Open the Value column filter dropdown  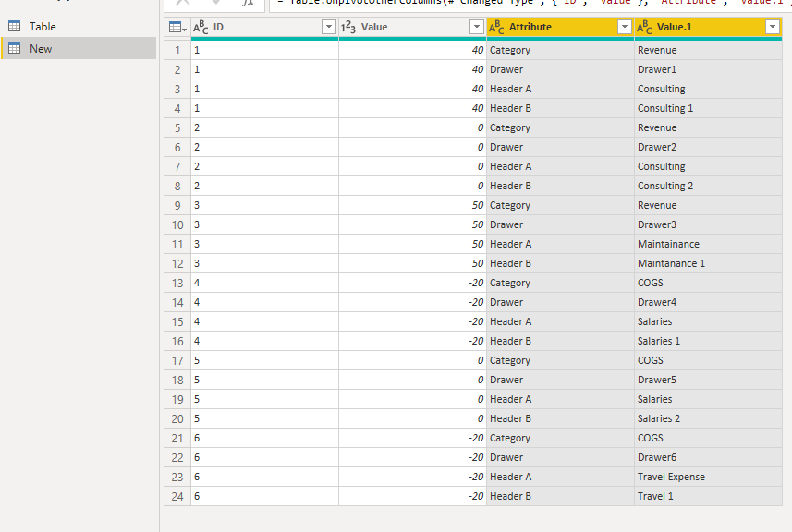click(476, 27)
